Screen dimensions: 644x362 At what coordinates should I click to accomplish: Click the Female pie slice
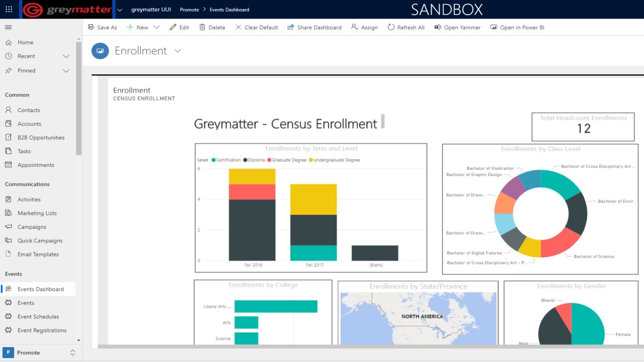589,323
